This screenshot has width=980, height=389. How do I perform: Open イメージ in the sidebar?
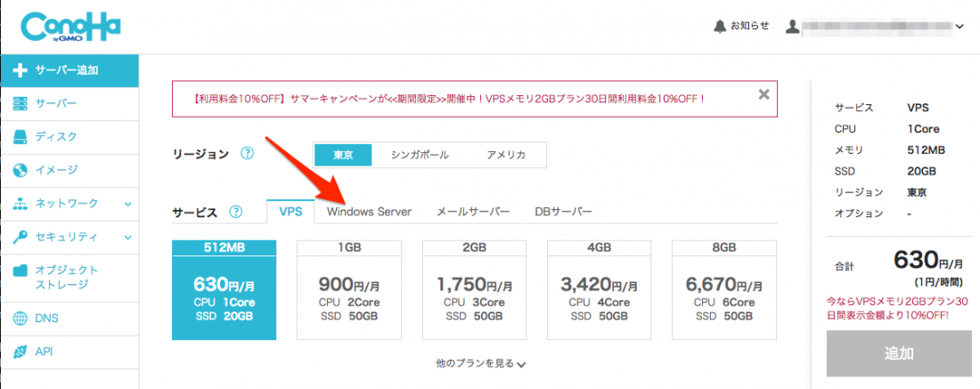pyautogui.click(x=69, y=170)
